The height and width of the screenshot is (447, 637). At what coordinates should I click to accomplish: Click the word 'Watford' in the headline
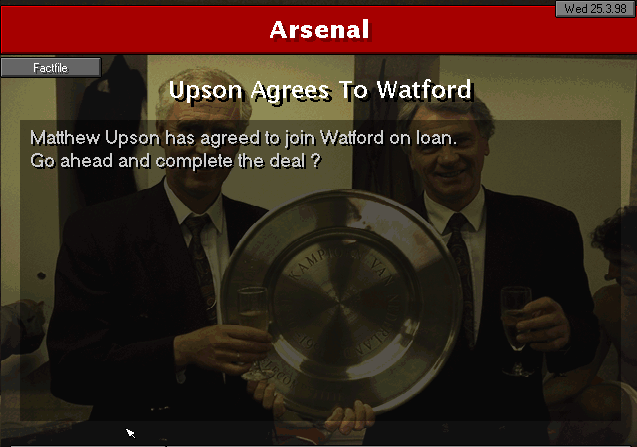pyautogui.click(x=425, y=90)
